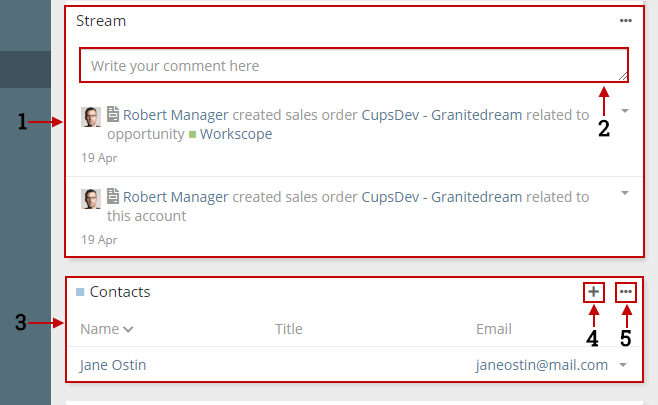Open Robert Manager link in first post

[x=175, y=115]
